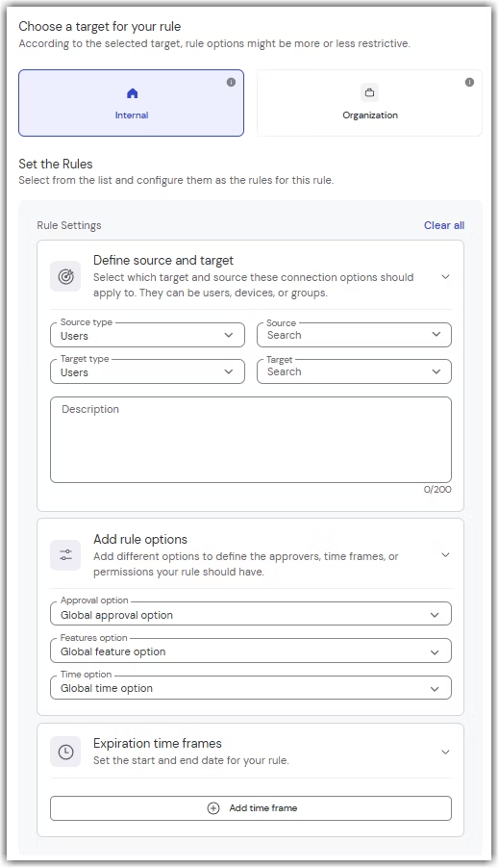Click the '0/200' character counter
The height and width of the screenshot is (868, 499).
click(x=437, y=490)
